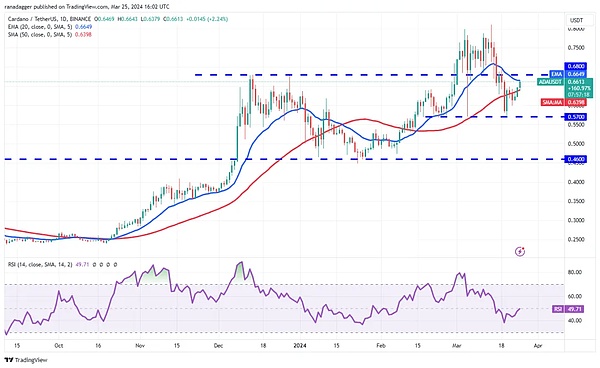Click the 2024 label on time axis
Viewport: 600px width, 368px height.
300,345
